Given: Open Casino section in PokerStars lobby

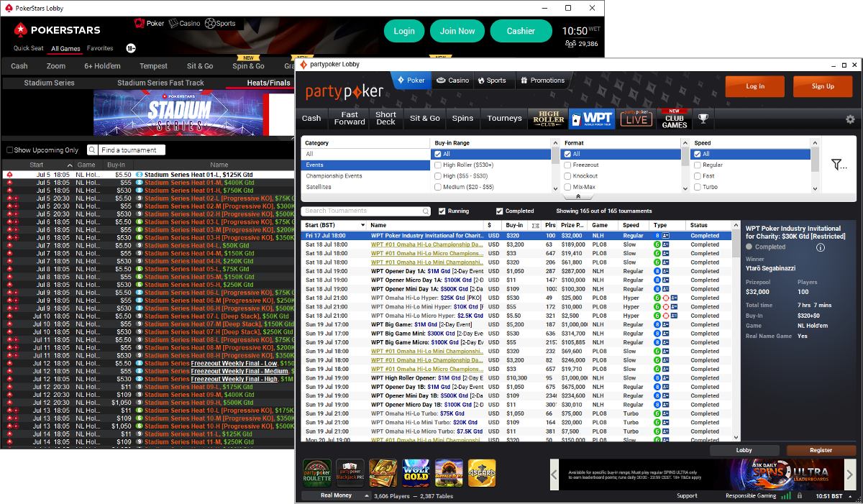Looking at the screenshot, I should pyautogui.click(x=184, y=23).
